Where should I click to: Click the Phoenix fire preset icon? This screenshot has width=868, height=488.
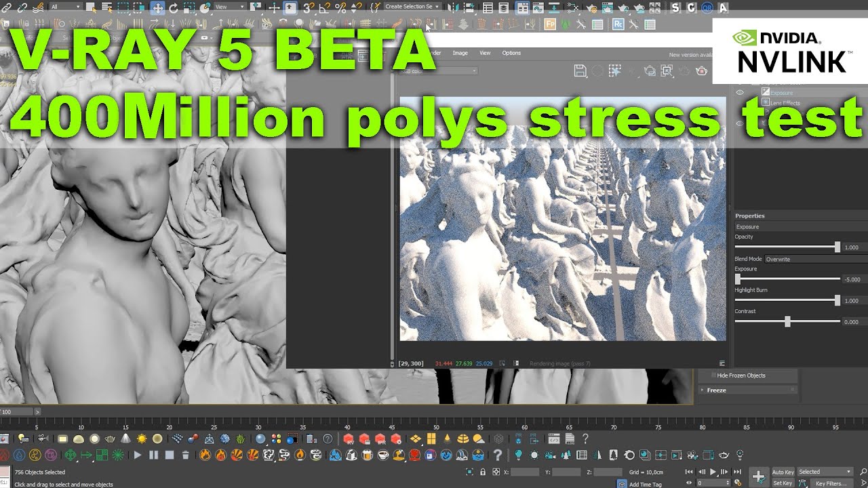click(x=205, y=455)
